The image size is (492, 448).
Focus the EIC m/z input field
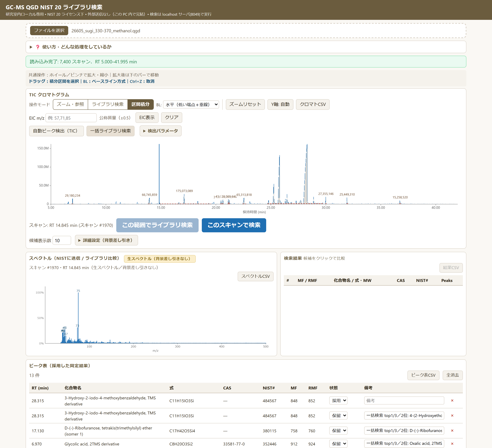71,118
